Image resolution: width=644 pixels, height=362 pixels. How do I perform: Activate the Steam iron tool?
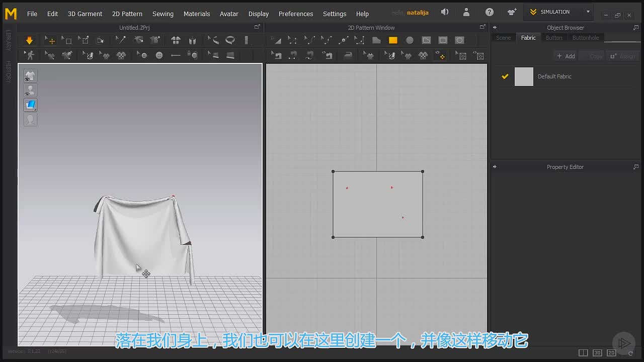(x=348, y=56)
